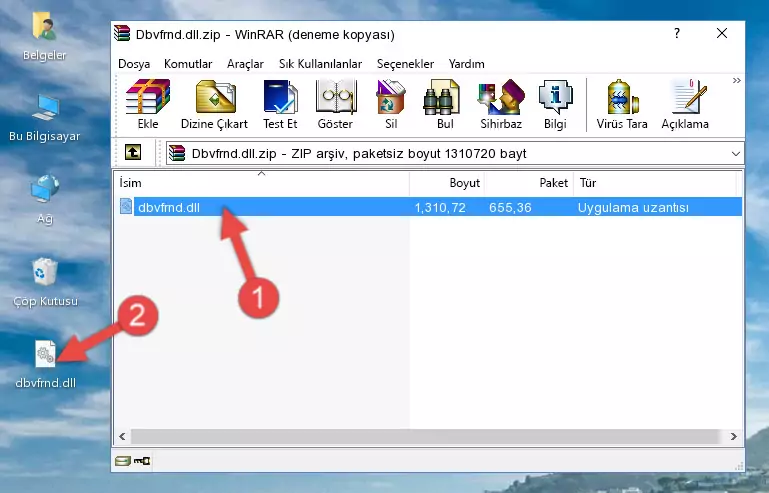Sort by the Boyut column header

pyautogui.click(x=447, y=183)
